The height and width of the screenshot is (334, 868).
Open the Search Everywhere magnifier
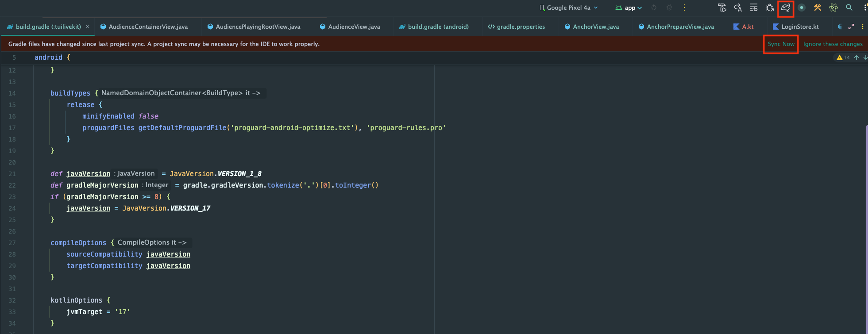click(x=849, y=8)
